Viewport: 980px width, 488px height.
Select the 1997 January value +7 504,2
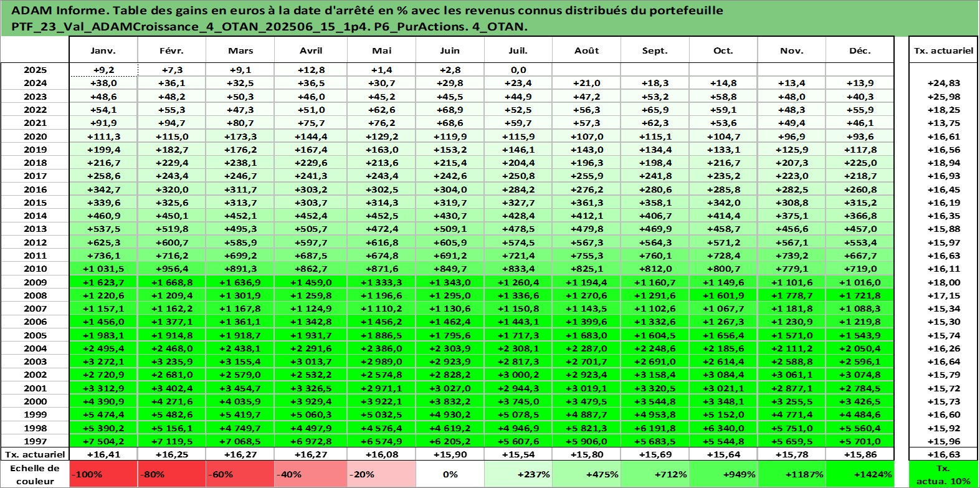(x=103, y=441)
